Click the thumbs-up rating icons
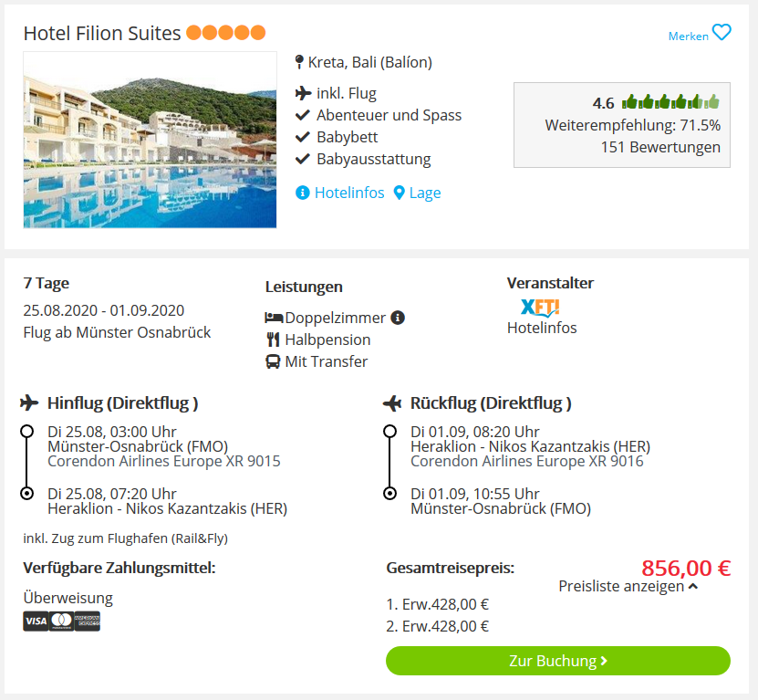The height and width of the screenshot is (700, 758). (670, 101)
